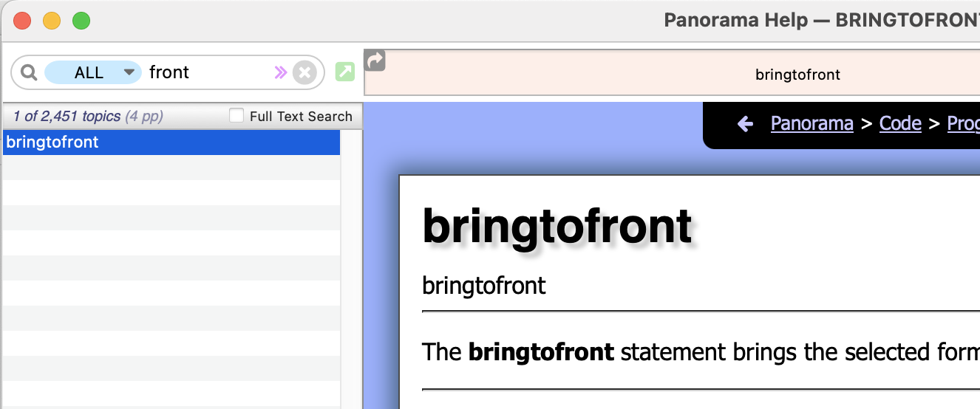
Task: Open the ALL search scope dropdown
Action: [93, 72]
